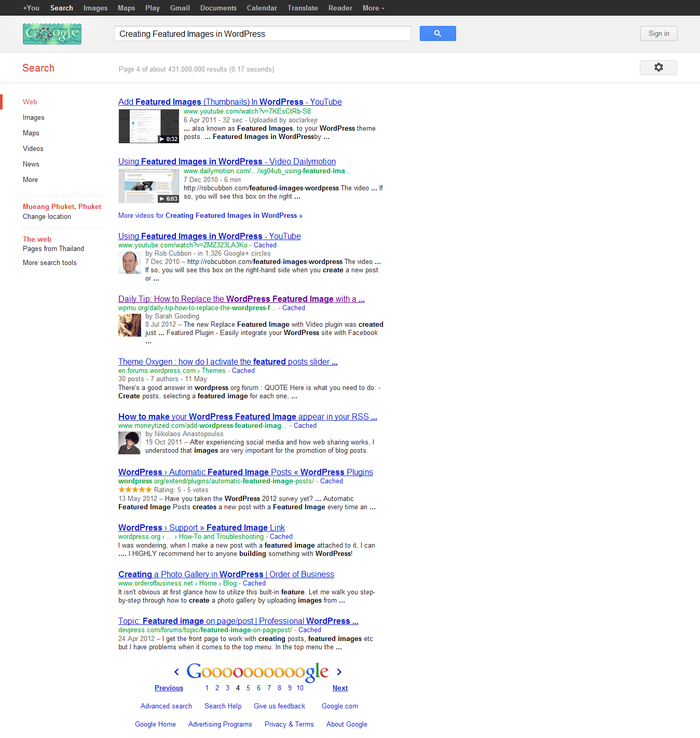
Task: Open Advertising Programs footer link
Action: (220, 724)
